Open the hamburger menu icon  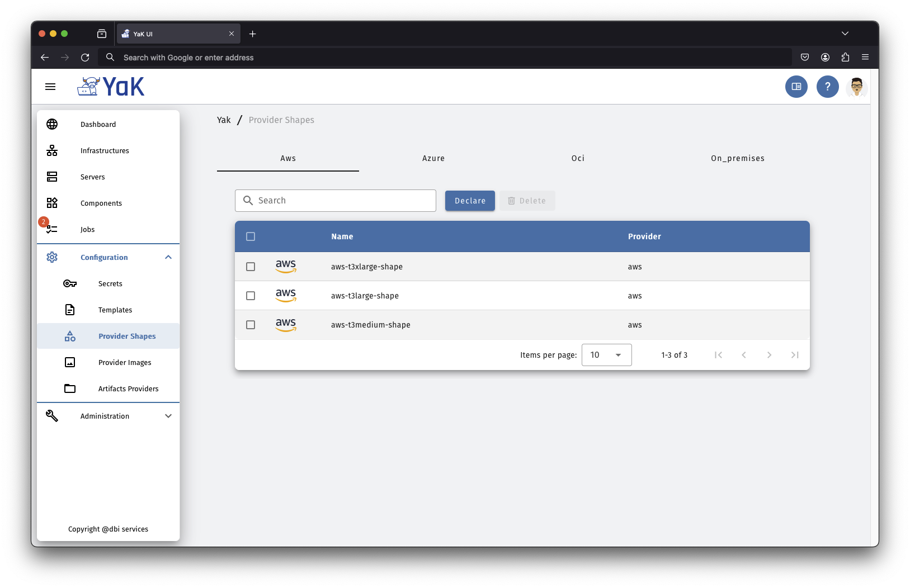(x=50, y=87)
